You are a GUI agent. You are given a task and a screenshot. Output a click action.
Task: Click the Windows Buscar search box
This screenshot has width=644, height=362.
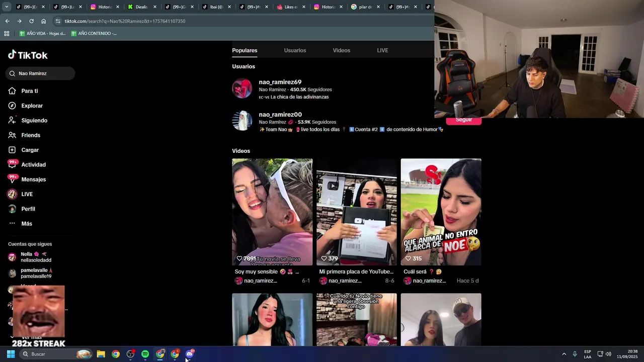tap(56, 354)
